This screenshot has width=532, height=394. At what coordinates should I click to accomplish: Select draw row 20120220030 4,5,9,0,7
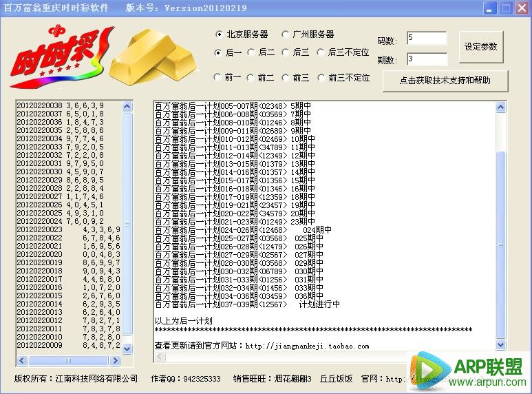pos(61,172)
